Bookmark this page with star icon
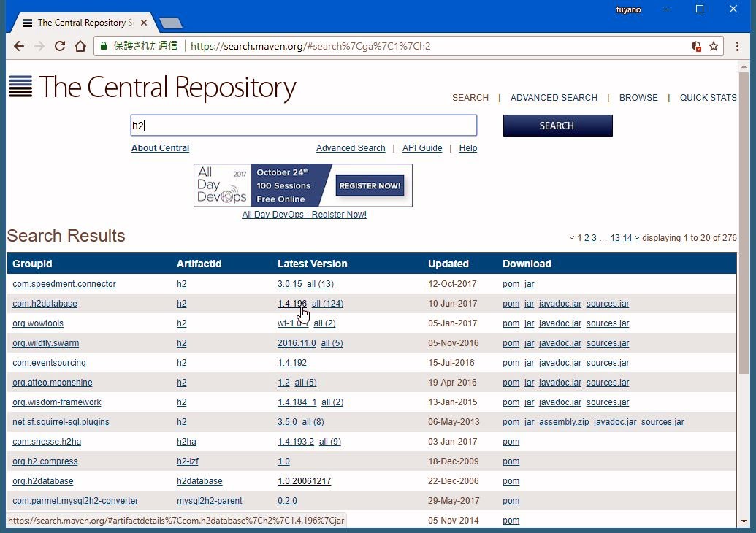Screen dimensions: 756x533 pyautogui.click(x=714, y=46)
